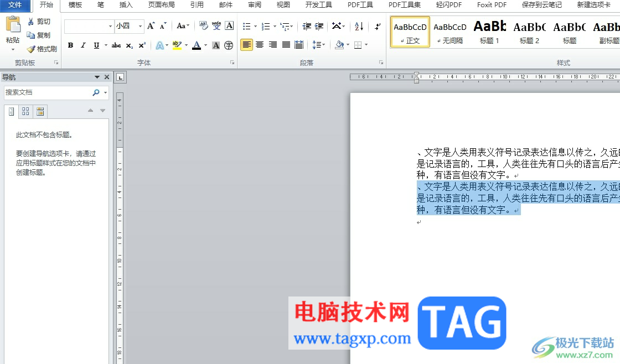Switch to the 页面布局 tab
Viewport: 620px width, 364px height.
[161, 5]
